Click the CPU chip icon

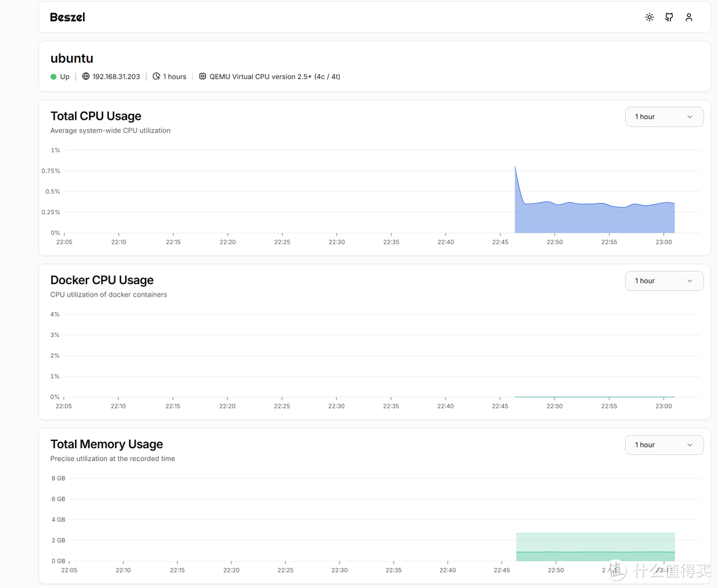(203, 76)
